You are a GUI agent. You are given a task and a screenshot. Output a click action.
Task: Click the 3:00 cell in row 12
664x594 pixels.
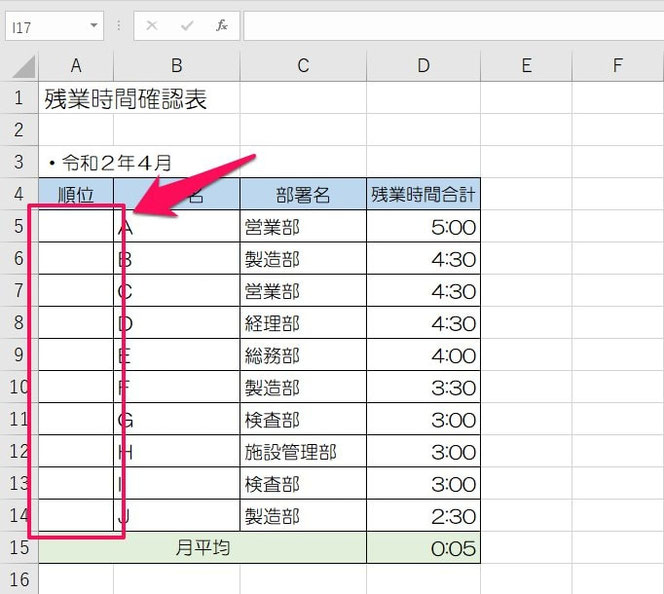pyautogui.click(x=423, y=451)
